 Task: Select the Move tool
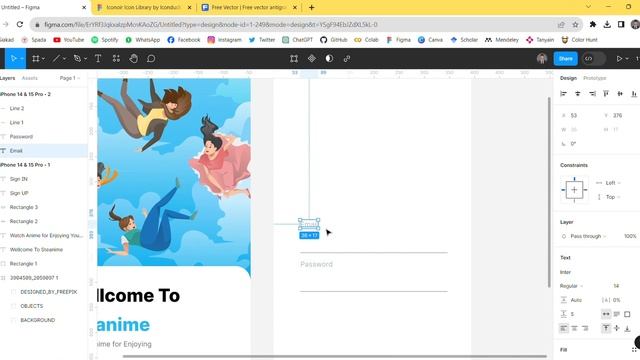[x=13, y=59]
